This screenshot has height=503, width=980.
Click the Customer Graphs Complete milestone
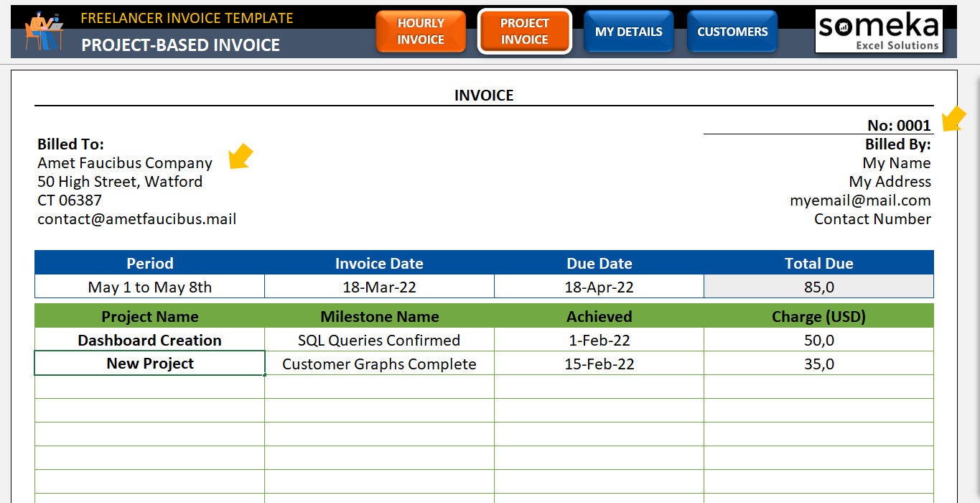(379, 364)
